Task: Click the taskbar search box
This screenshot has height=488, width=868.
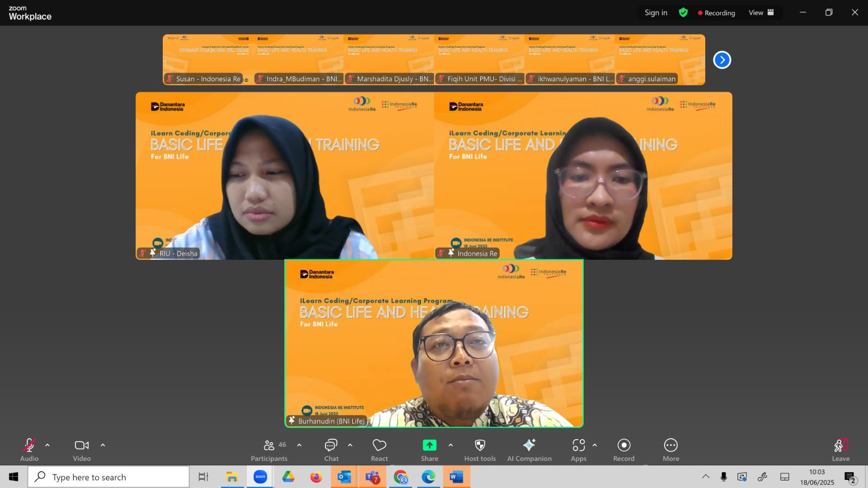Action: (x=108, y=477)
